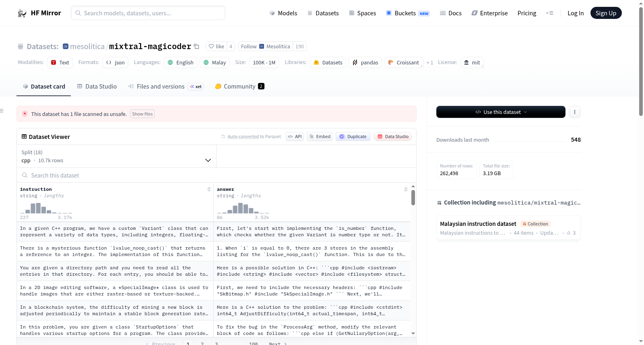Click Log In
The width and height of the screenshot is (644, 345).
576,13
